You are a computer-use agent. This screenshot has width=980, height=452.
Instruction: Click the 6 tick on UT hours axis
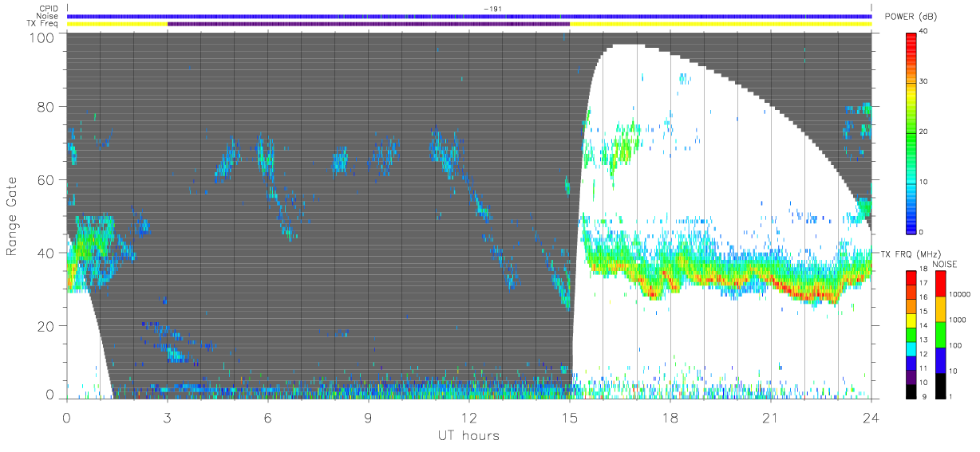click(267, 417)
